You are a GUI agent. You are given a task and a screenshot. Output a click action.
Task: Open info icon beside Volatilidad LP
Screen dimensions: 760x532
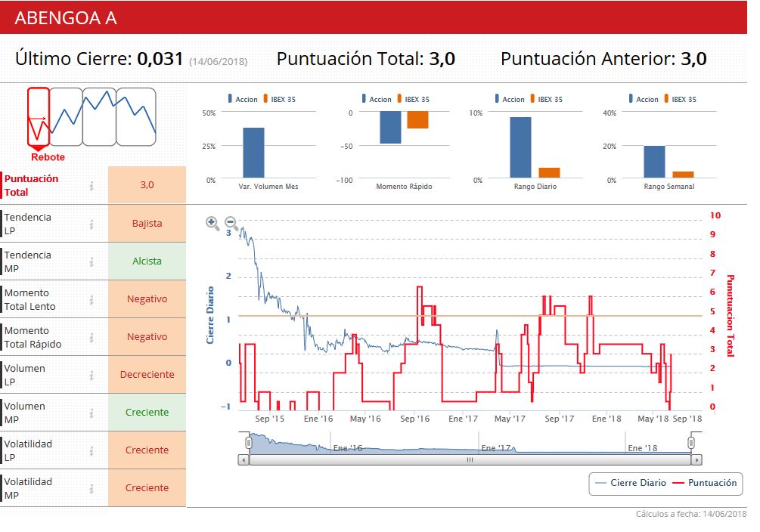tap(92, 451)
